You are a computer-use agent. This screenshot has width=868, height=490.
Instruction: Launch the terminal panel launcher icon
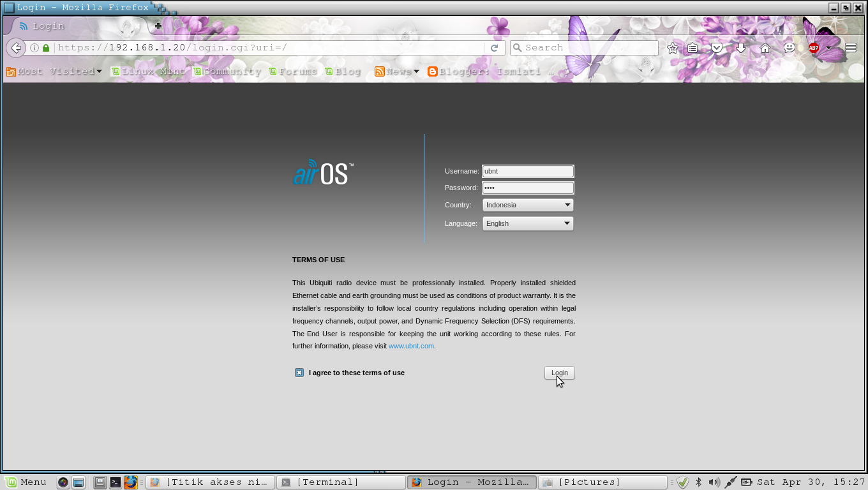coord(116,482)
